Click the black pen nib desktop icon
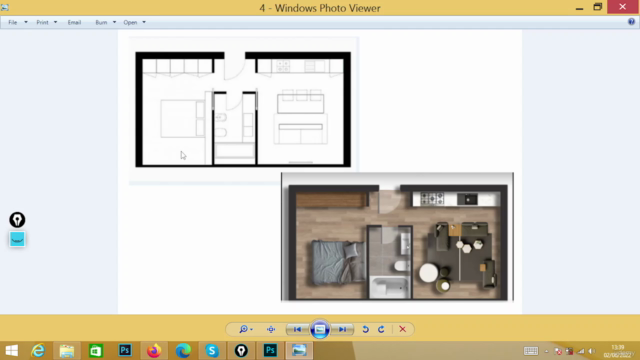The image size is (640, 360). [x=17, y=220]
